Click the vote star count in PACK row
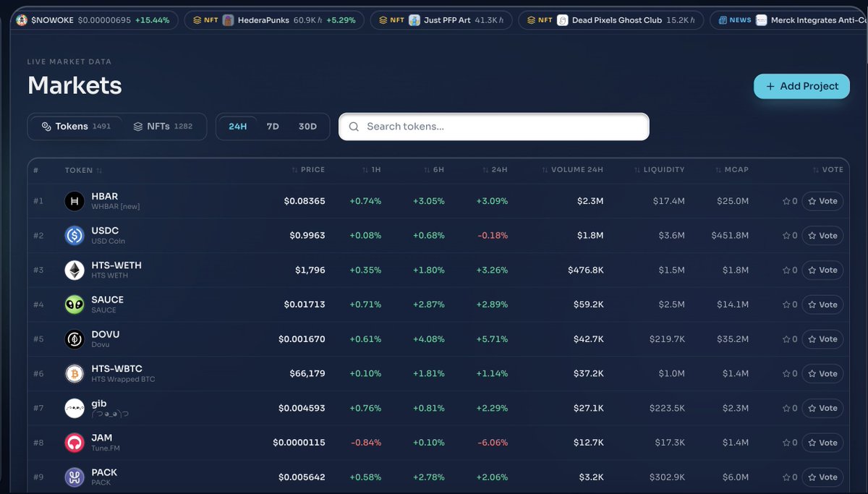This screenshot has width=868, height=494. (x=790, y=477)
